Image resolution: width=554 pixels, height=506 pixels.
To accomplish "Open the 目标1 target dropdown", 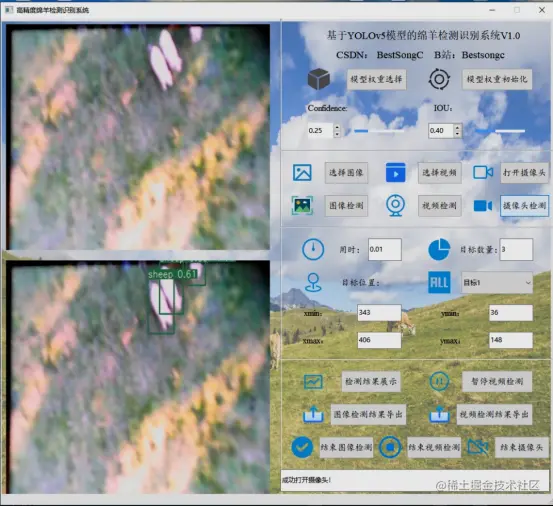I will point(497,282).
